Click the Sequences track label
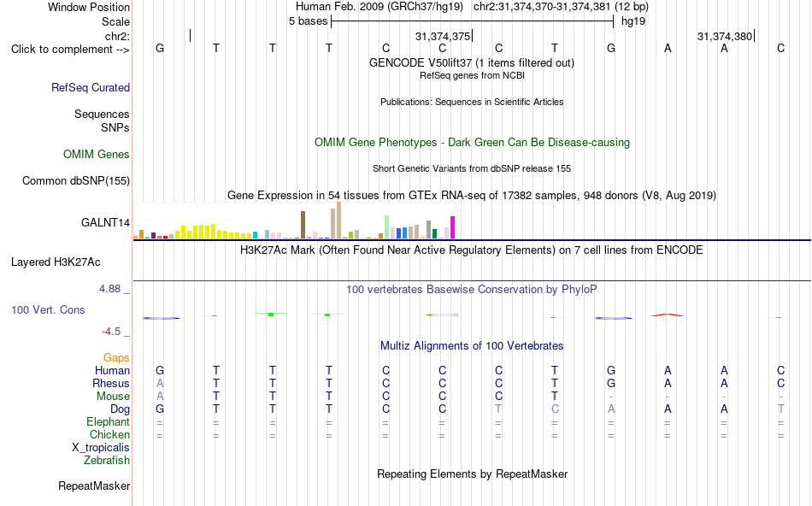 click(x=102, y=114)
